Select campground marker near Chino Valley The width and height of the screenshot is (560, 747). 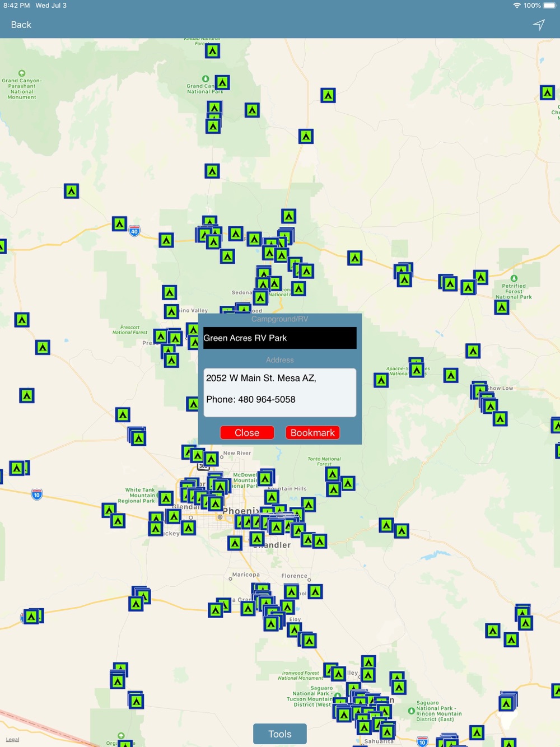click(171, 311)
